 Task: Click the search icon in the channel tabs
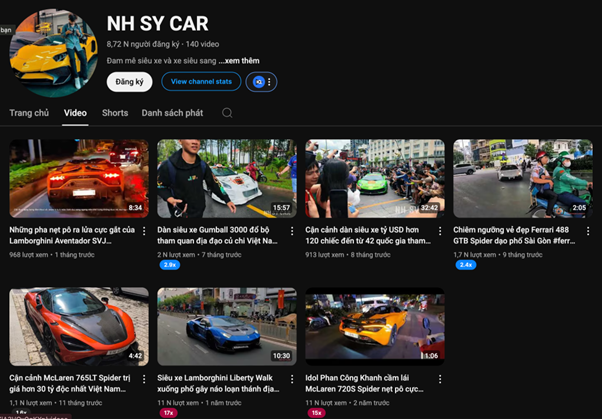[x=227, y=113]
